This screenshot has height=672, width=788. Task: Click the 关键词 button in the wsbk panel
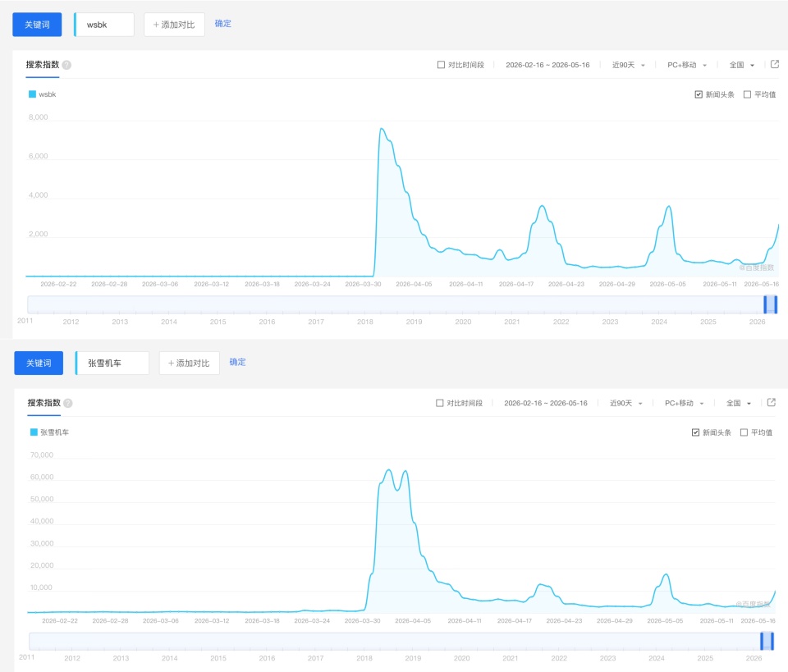pos(37,25)
